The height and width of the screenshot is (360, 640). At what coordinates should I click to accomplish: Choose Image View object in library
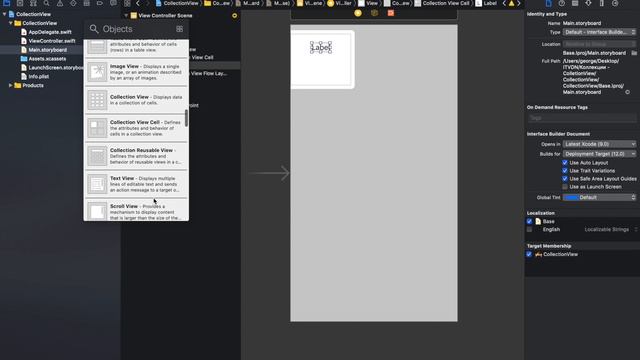[136, 72]
